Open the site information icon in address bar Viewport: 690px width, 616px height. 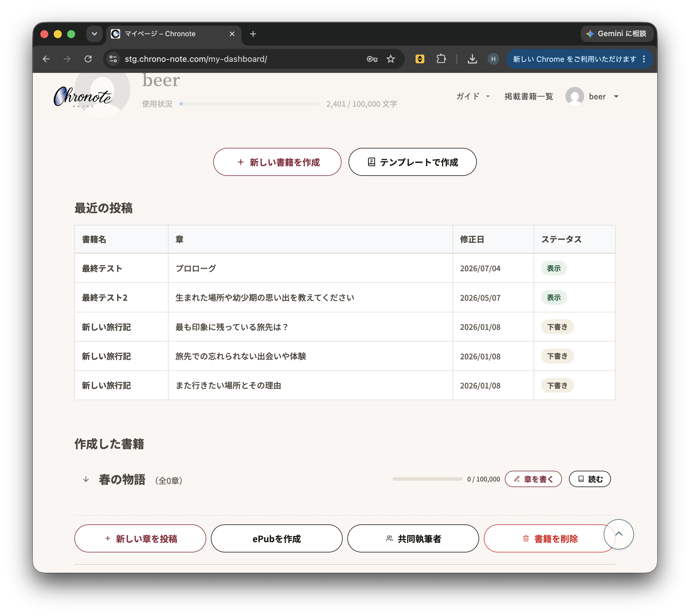click(x=113, y=59)
